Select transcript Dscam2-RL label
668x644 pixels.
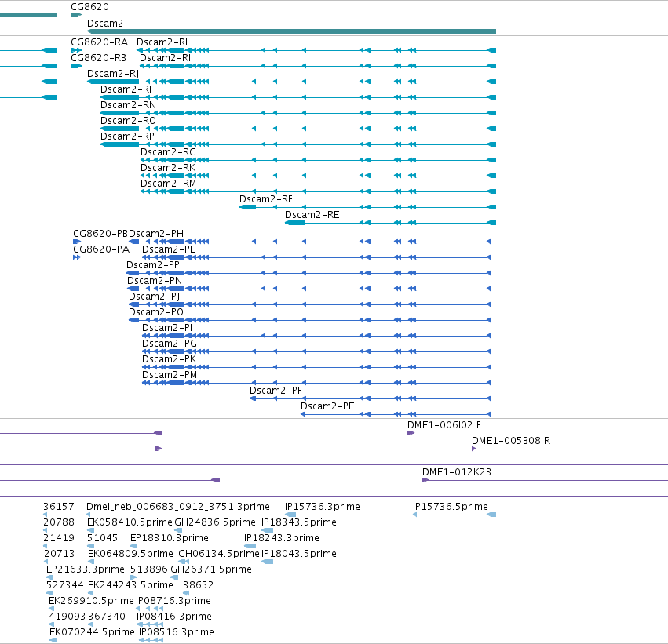163,42
